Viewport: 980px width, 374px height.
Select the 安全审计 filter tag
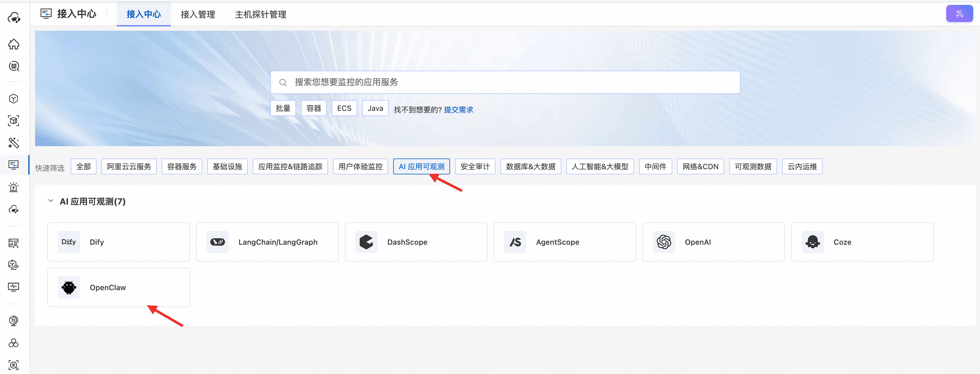(x=475, y=166)
